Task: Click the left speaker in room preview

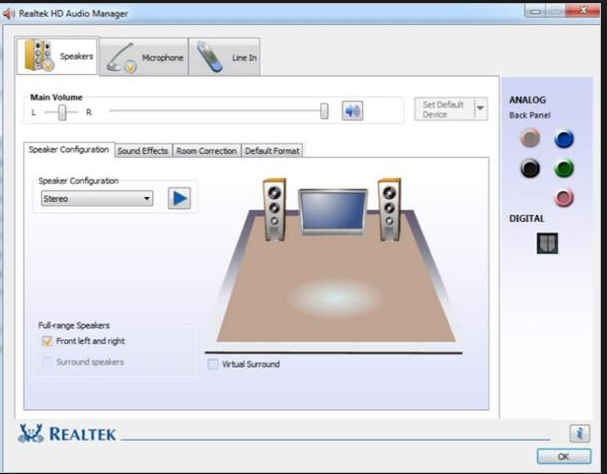Action: [x=274, y=210]
